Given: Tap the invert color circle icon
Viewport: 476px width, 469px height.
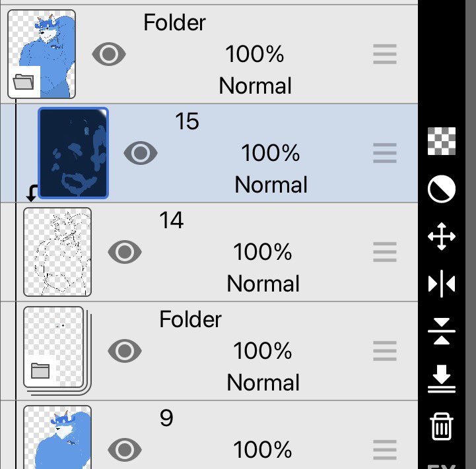Looking at the screenshot, I should coord(442,189).
